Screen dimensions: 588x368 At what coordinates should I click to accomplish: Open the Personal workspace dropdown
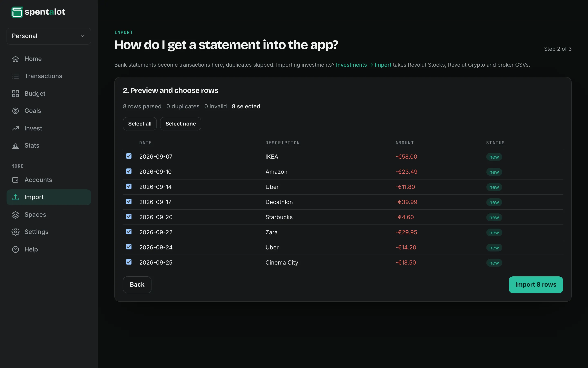[x=49, y=36]
